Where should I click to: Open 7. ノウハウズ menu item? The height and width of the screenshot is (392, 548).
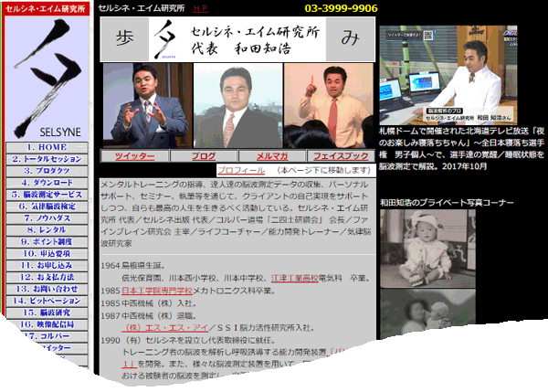coord(47,218)
